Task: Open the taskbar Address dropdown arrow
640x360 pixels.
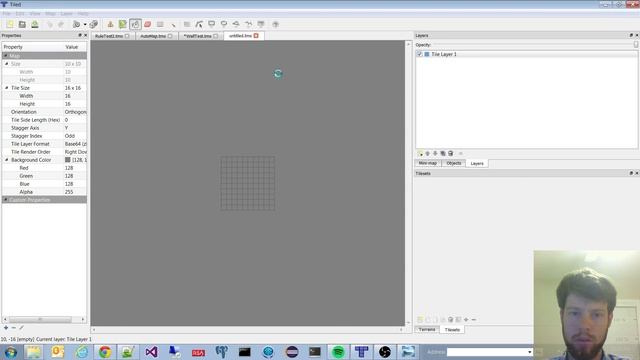Action: click(529, 352)
